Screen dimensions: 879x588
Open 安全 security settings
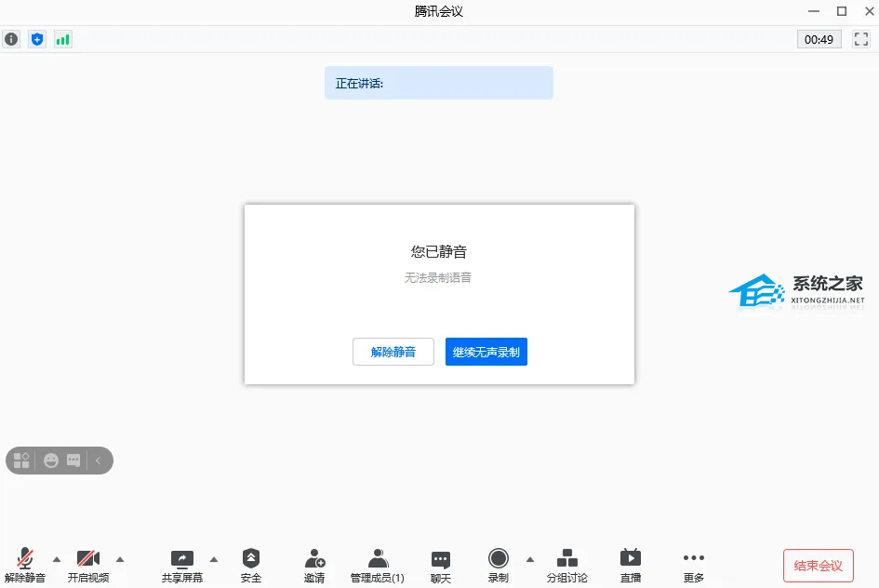pyautogui.click(x=250, y=566)
